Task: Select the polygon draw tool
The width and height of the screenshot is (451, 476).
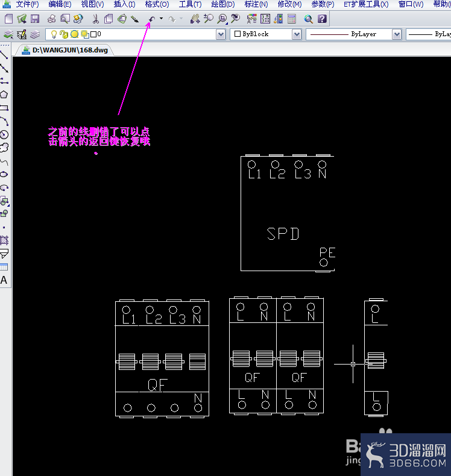Action: tap(4, 95)
